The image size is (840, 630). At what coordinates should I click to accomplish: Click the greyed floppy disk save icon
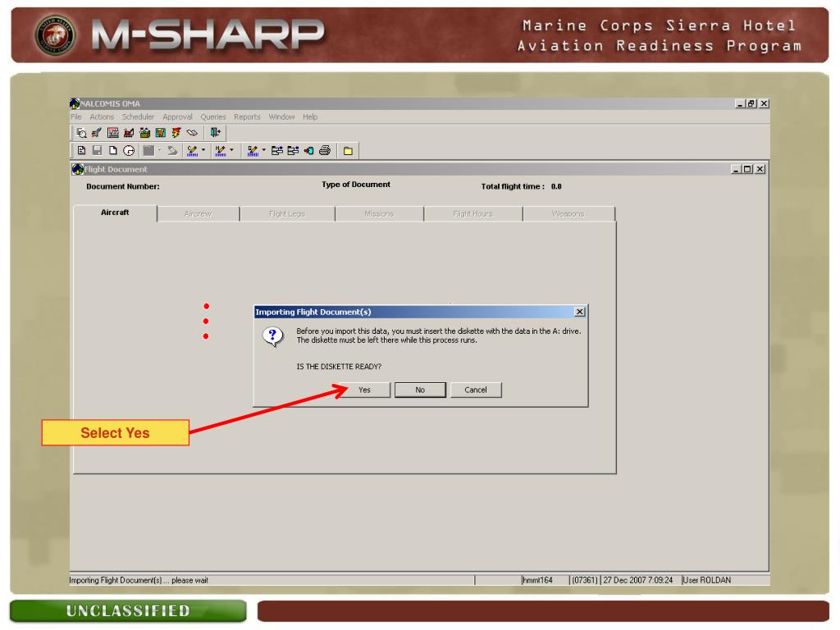(x=97, y=151)
